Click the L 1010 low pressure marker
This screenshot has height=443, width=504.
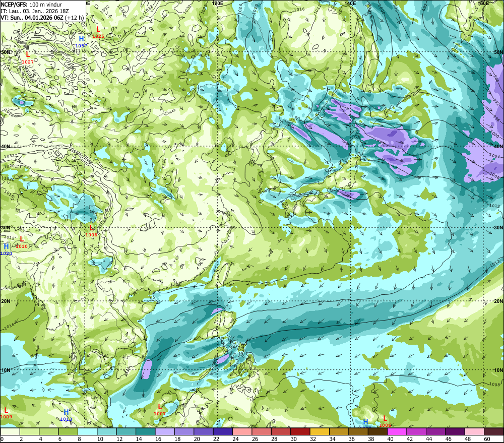(22, 242)
